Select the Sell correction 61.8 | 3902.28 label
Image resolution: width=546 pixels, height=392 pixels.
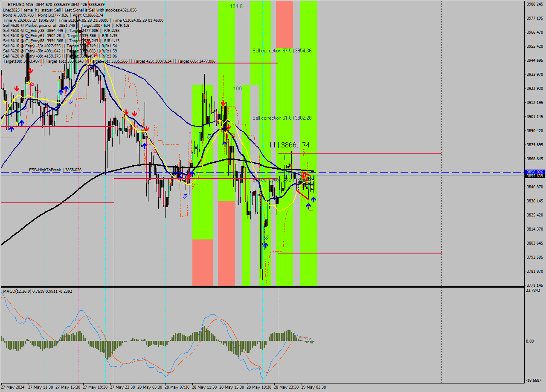(x=282, y=118)
